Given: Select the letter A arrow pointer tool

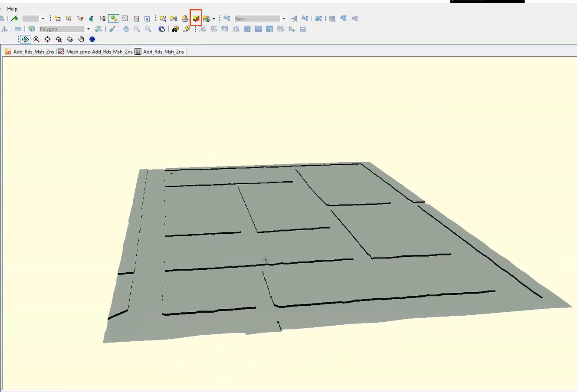Looking at the screenshot, I should [4, 29].
